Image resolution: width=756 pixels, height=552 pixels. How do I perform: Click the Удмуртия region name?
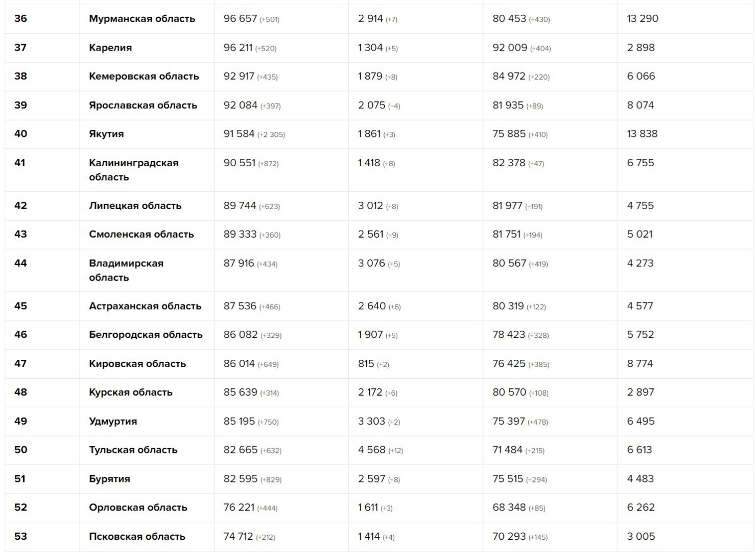coord(113,422)
